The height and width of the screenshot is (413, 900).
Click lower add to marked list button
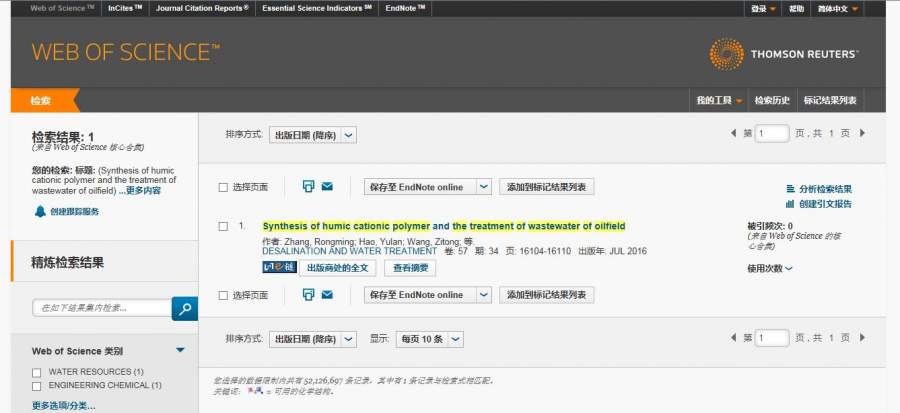[546, 295]
